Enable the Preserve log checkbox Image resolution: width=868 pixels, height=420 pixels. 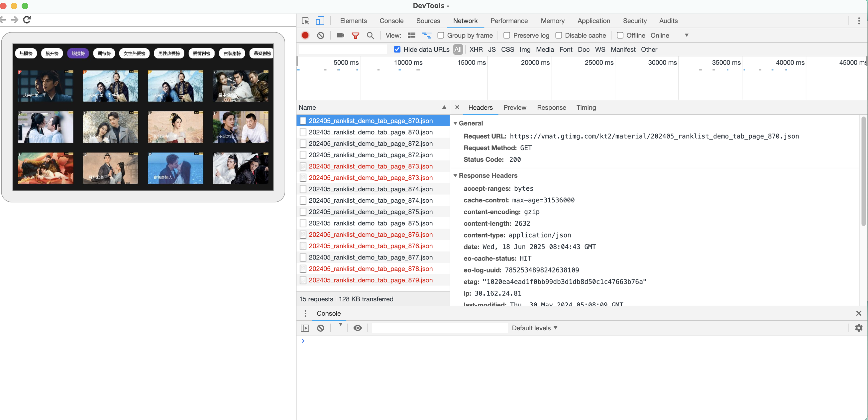506,35
